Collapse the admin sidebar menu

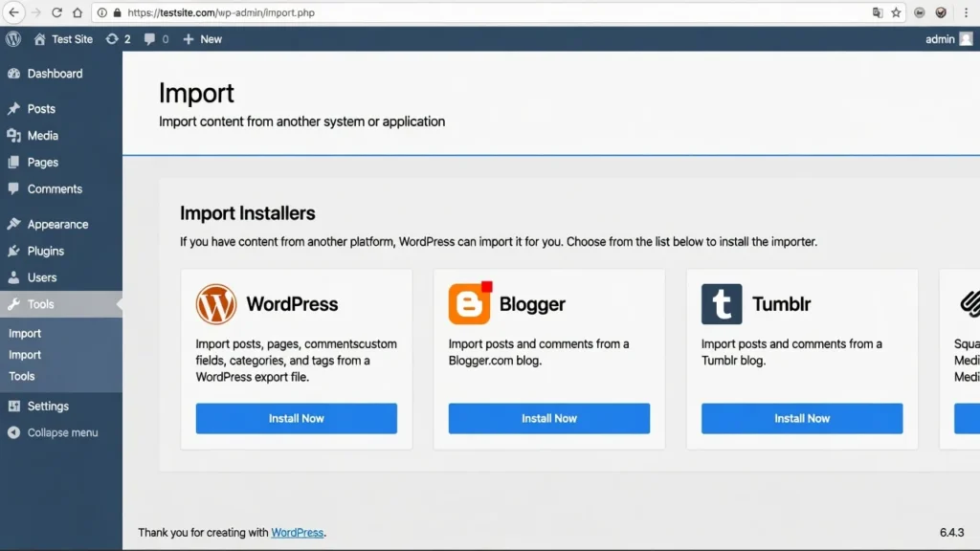[x=61, y=432]
